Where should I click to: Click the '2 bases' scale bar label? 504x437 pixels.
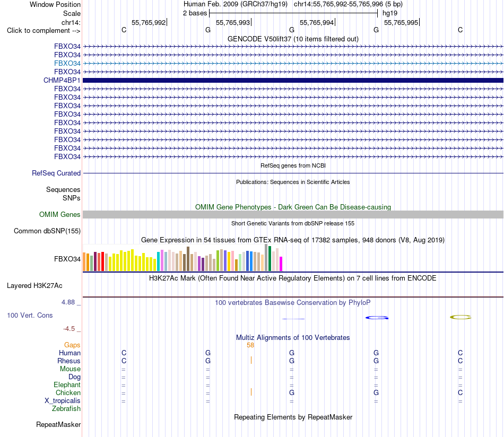[195, 13]
